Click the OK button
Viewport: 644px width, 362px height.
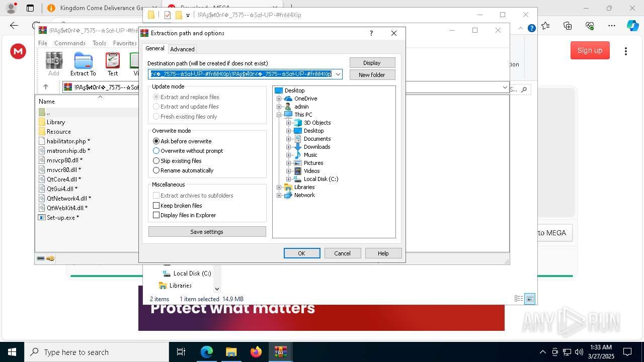click(302, 253)
